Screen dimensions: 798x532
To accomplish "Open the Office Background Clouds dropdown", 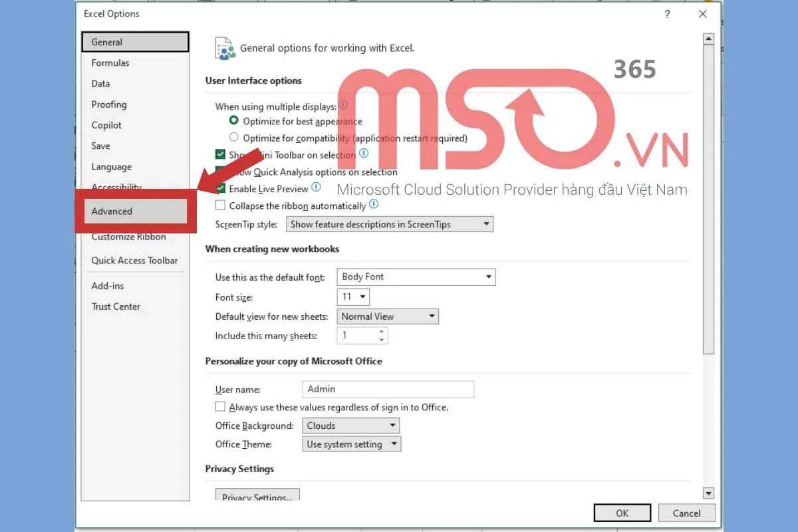I will coord(350,426).
